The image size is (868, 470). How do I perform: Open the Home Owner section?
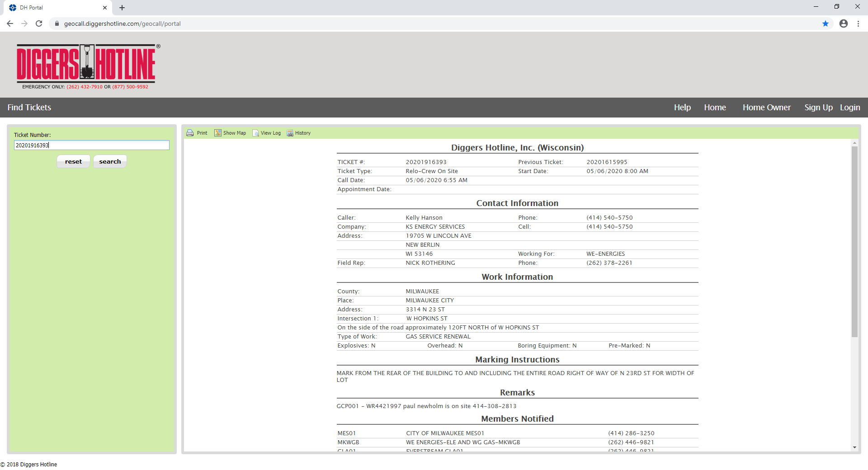(766, 108)
